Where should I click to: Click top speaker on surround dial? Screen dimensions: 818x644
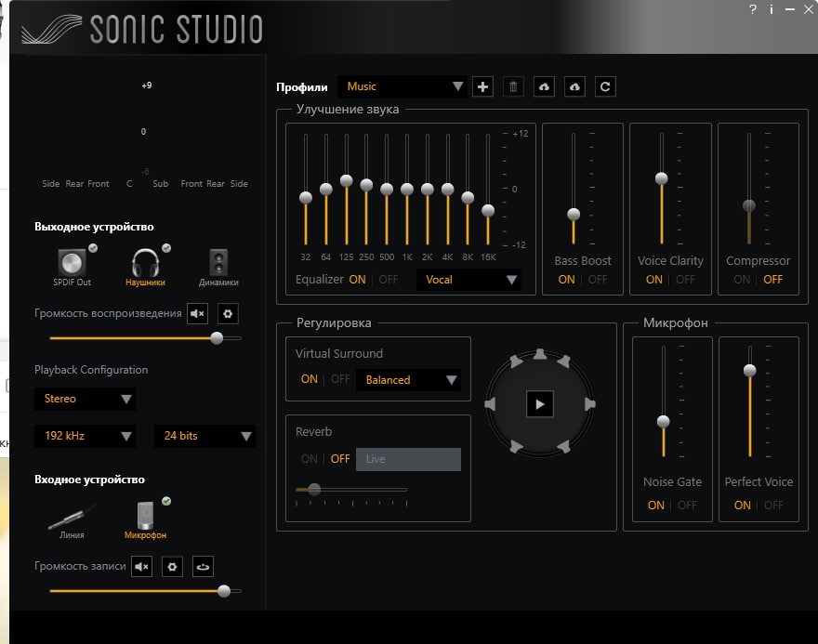pos(540,355)
